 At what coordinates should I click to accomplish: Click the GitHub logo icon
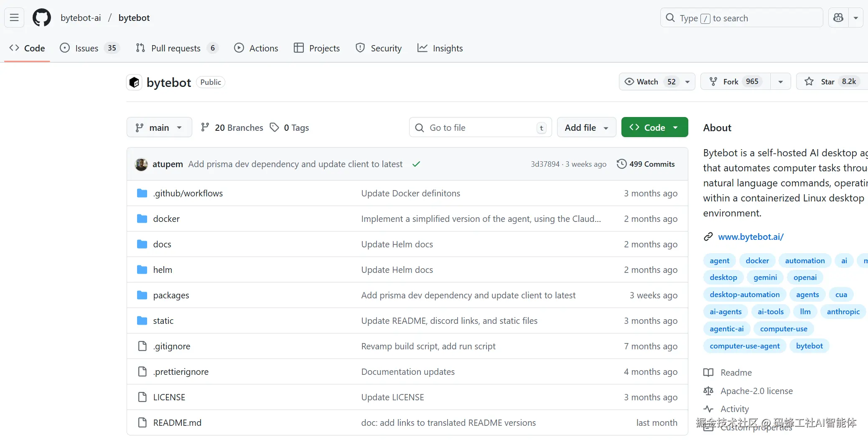pos(42,18)
